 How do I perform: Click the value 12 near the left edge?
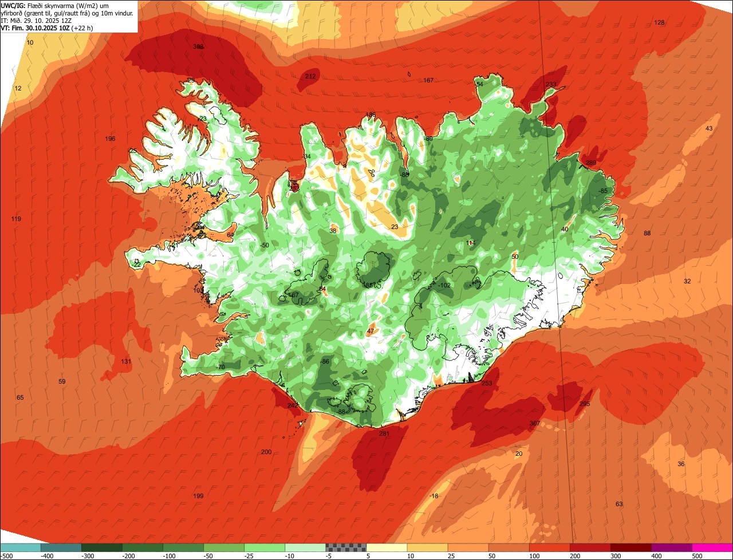coord(18,89)
